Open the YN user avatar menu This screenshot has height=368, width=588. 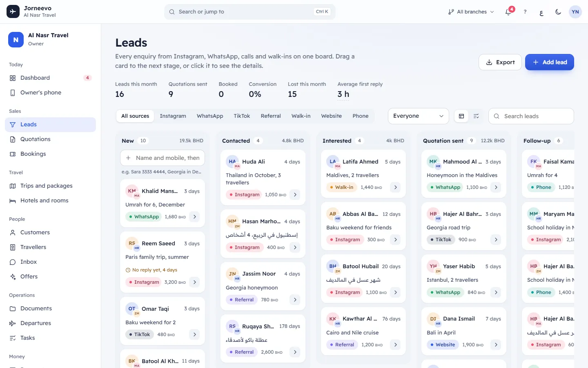[575, 12]
